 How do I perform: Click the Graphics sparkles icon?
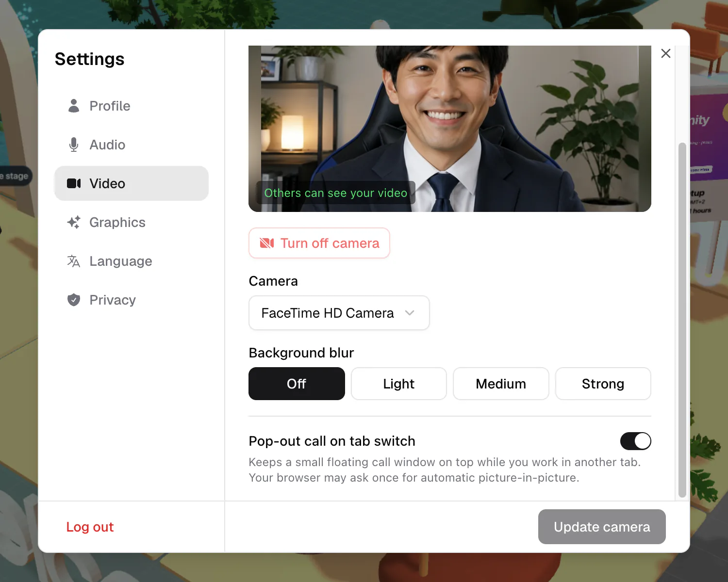click(x=74, y=222)
